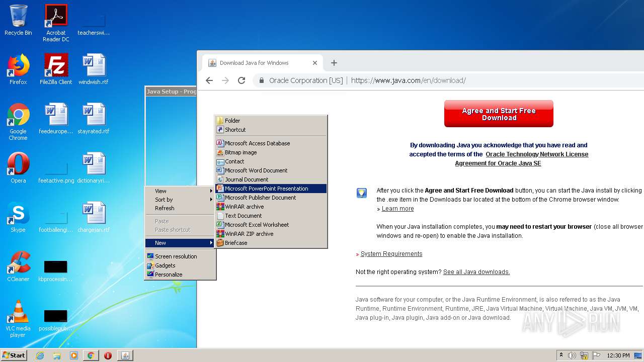The height and width of the screenshot is (362, 644).
Task: Create new Briefcase
Action: 271,243
